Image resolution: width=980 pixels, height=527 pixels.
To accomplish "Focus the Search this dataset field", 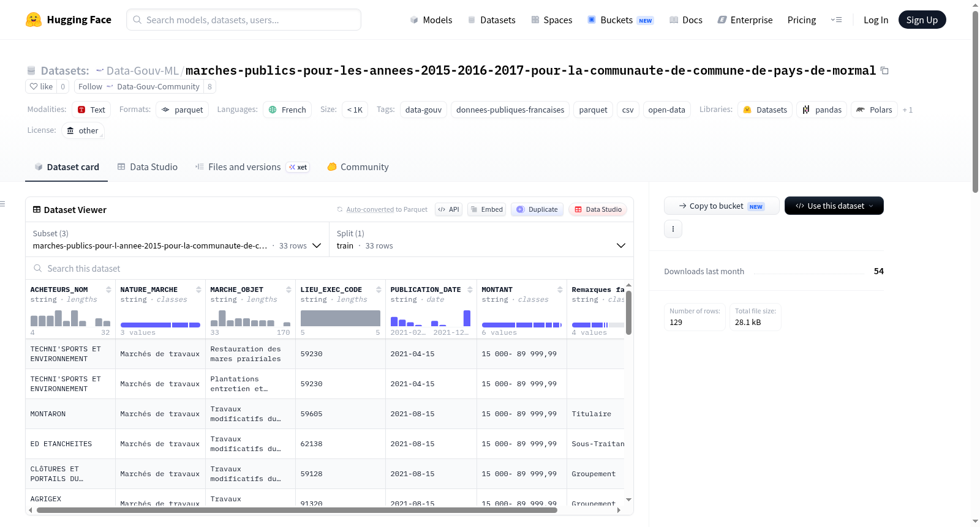I will click(x=330, y=268).
